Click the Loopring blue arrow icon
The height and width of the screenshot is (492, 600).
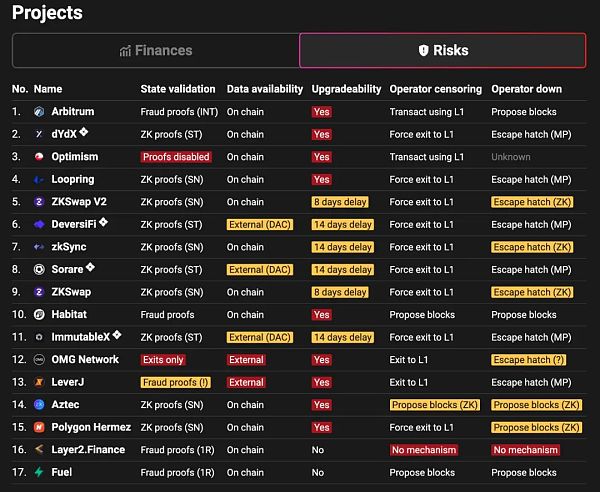point(40,180)
